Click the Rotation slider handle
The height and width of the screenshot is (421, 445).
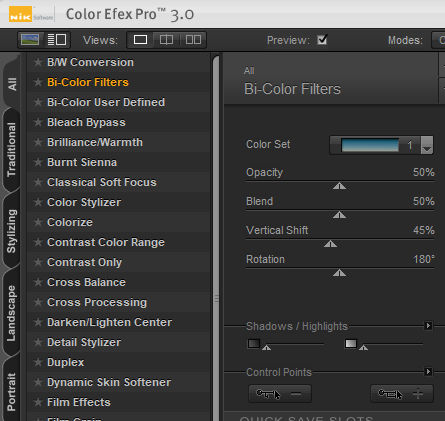click(339, 273)
